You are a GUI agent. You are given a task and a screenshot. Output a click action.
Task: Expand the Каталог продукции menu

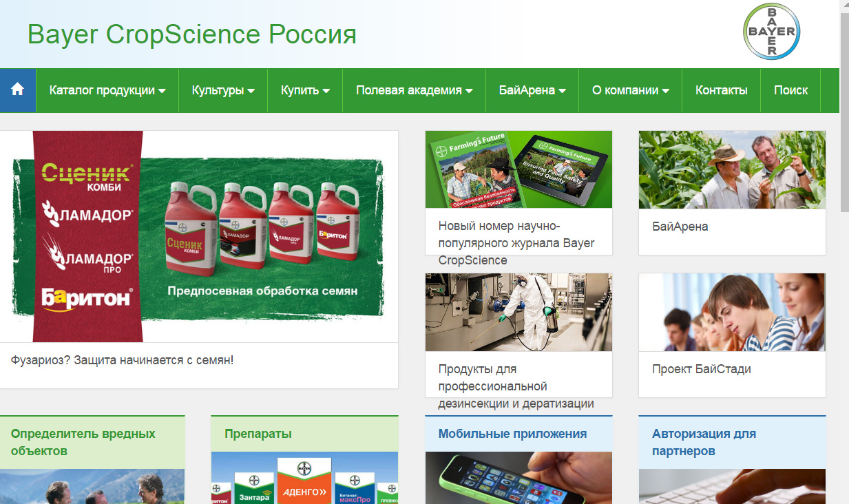(107, 90)
